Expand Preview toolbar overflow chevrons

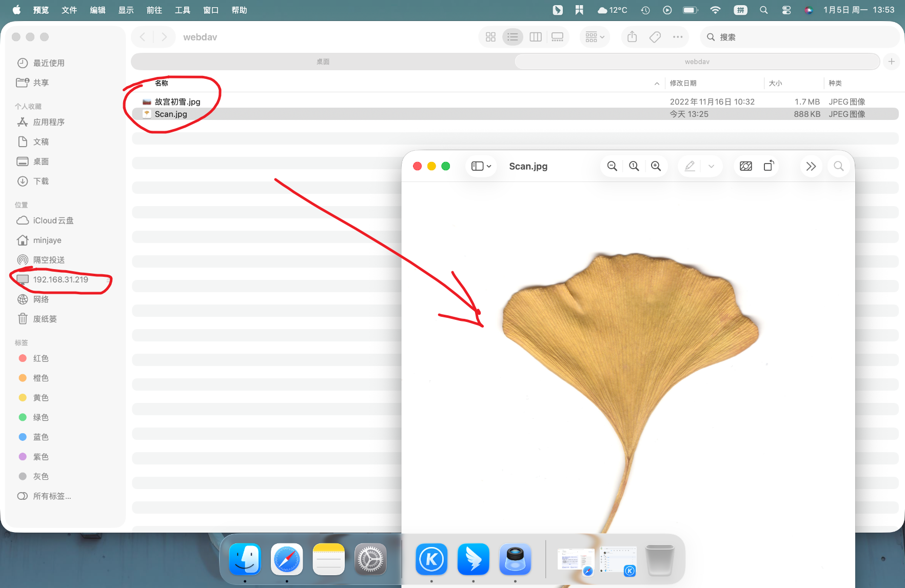811,166
